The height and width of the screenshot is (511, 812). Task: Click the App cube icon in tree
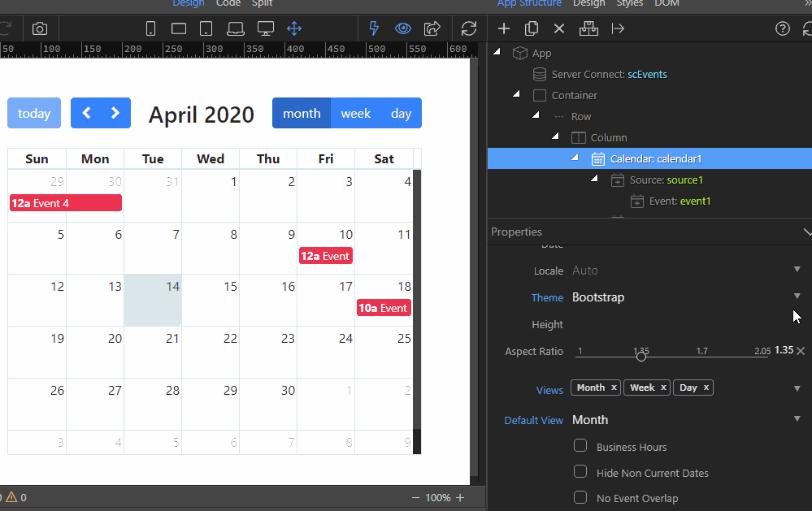[x=520, y=54]
